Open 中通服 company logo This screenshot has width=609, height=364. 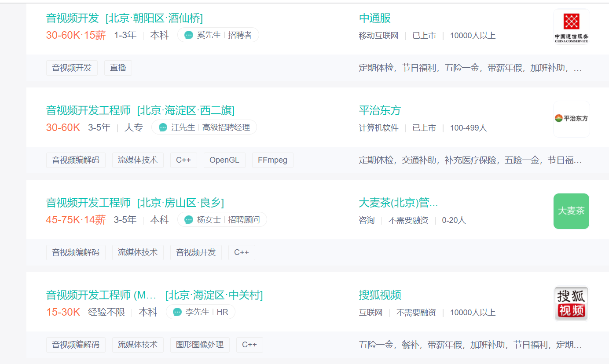572,27
